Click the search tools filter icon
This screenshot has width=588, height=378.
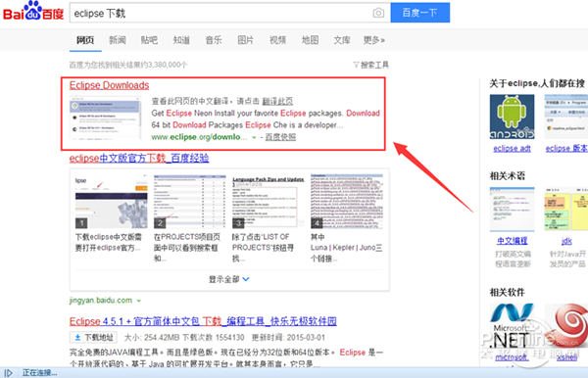click(x=357, y=65)
